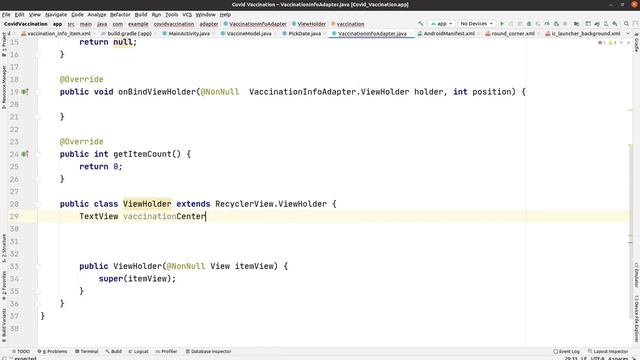Viewport: 640px width, 360px height.
Task: Open the Search Everywhere magnifier icon
Action: click(x=626, y=24)
